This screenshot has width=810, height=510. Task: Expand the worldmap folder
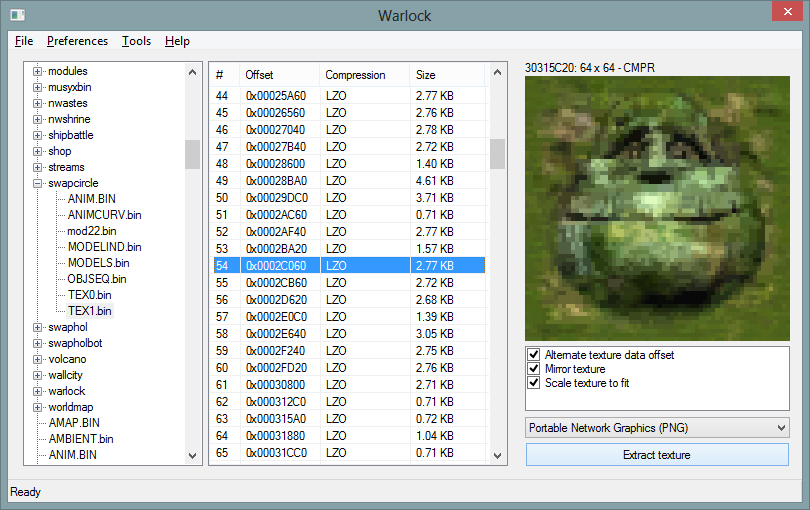37,407
